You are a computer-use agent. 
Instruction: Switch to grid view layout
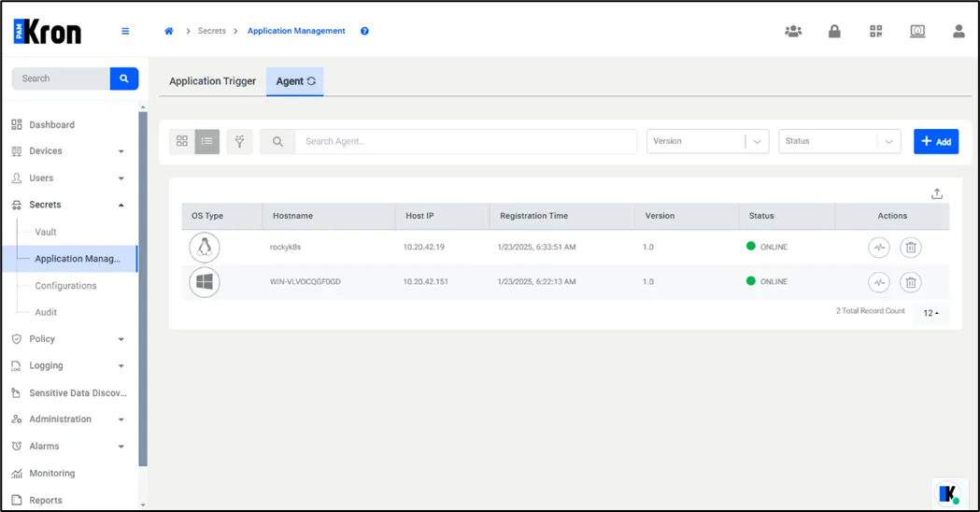[182, 141]
